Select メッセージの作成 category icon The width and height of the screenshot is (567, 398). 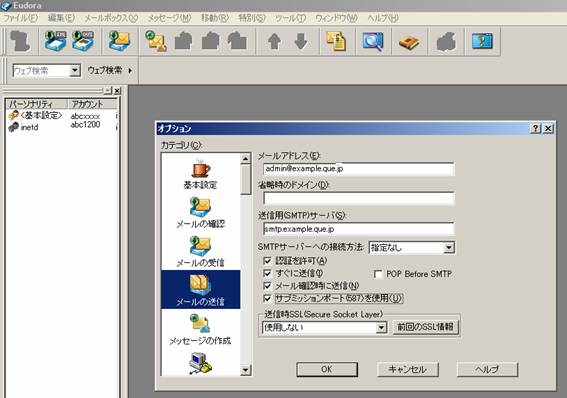200,329
